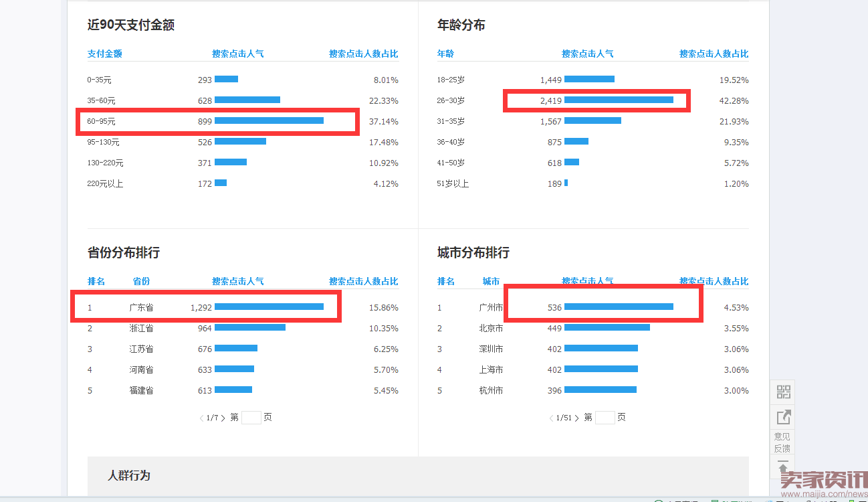The width and height of the screenshot is (868, 502).
Task: Click 广东省 in province ranking
Action: click(x=142, y=308)
